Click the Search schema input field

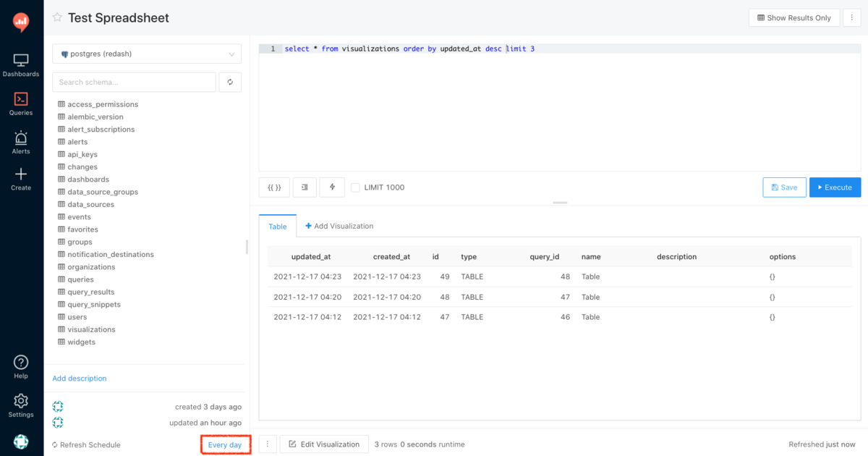[x=134, y=83]
